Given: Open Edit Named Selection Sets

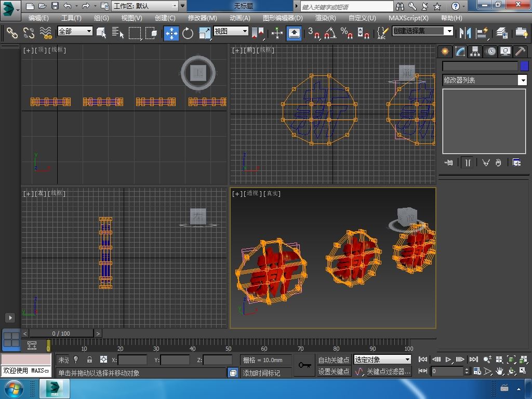Looking at the screenshot, I should pyautogui.click(x=382, y=33).
